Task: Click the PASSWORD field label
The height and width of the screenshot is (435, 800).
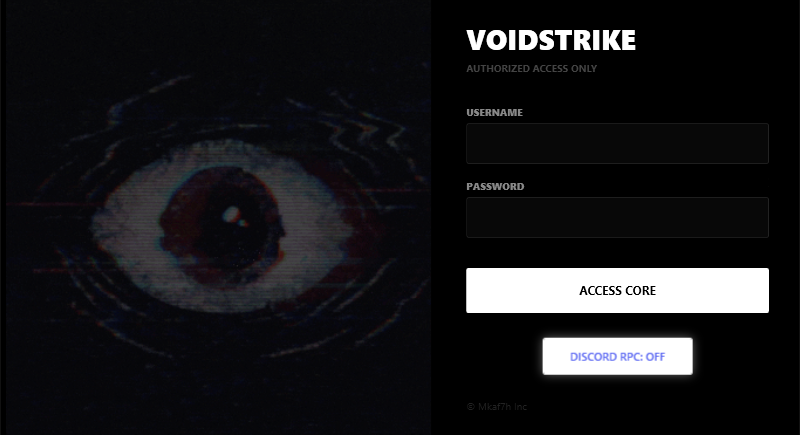Action: 495,187
